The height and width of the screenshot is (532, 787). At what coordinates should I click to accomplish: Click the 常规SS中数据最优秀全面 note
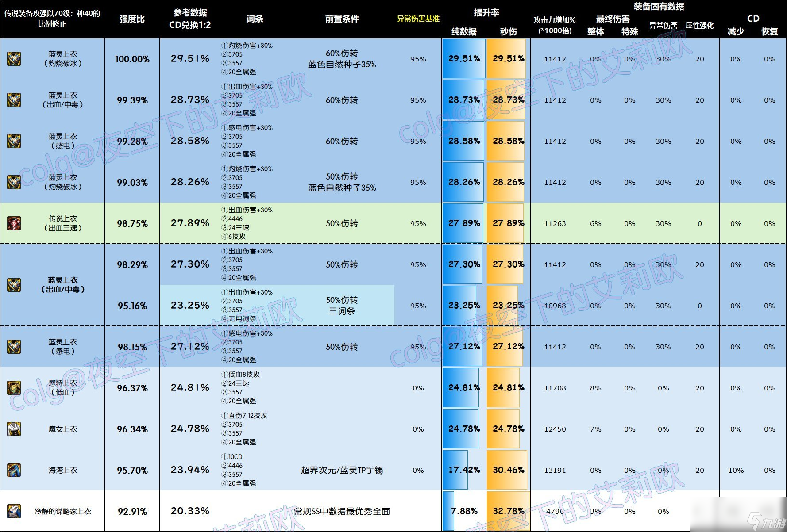[x=342, y=511]
